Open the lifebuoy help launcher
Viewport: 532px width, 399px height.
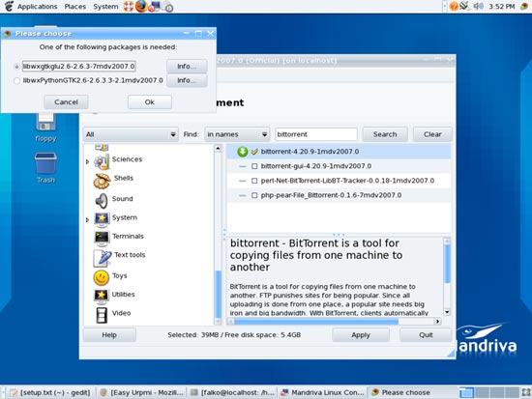tap(129, 7)
